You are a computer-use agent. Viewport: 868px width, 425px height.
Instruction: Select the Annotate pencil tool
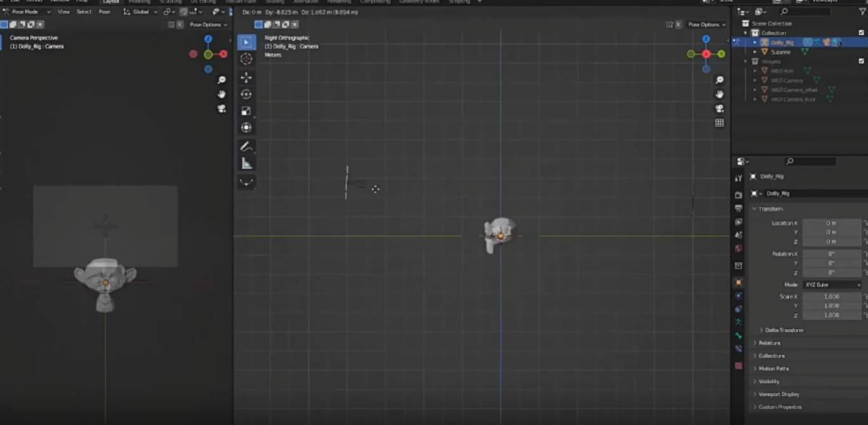(246, 147)
